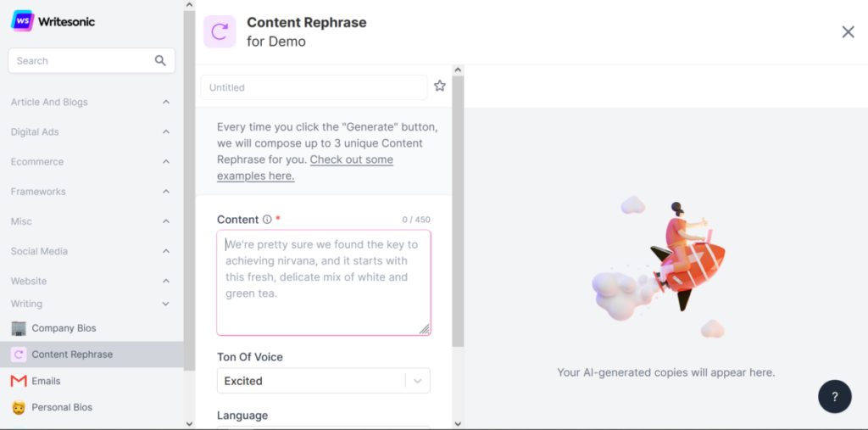The width and height of the screenshot is (868, 430).
Task: Click the Content Rephrase header icon
Action: (x=220, y=31)
